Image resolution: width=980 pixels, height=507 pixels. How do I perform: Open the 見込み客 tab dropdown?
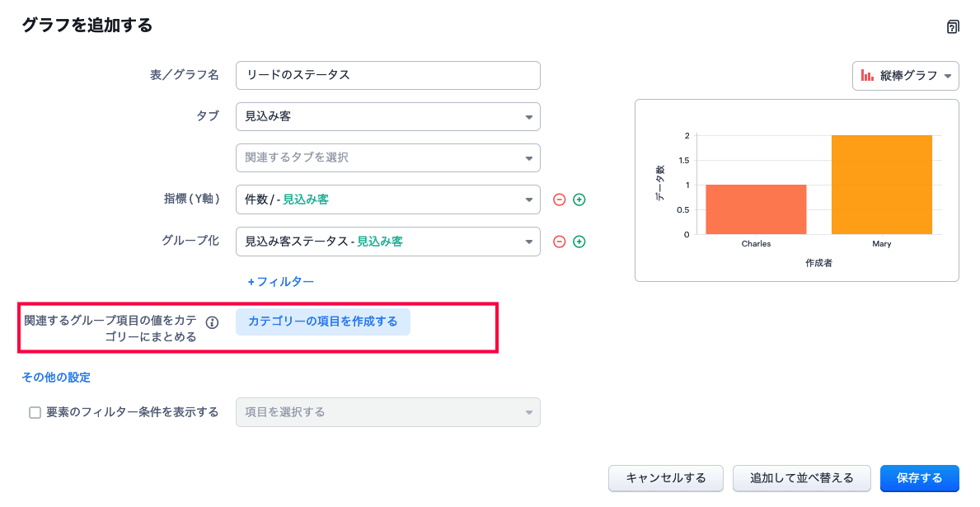pos(387,116)
